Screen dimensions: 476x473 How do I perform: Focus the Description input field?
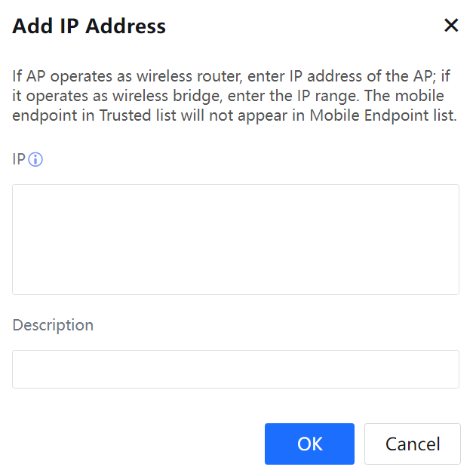click(235, 369)
